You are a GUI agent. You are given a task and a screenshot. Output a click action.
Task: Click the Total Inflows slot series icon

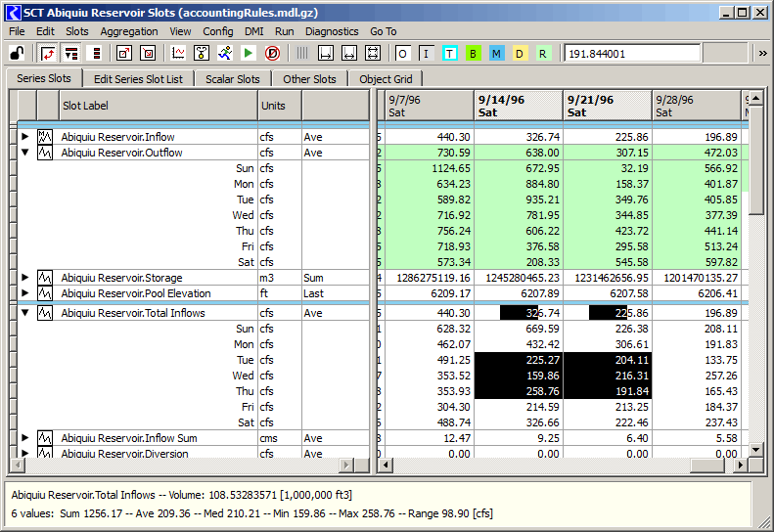(45, 313)
